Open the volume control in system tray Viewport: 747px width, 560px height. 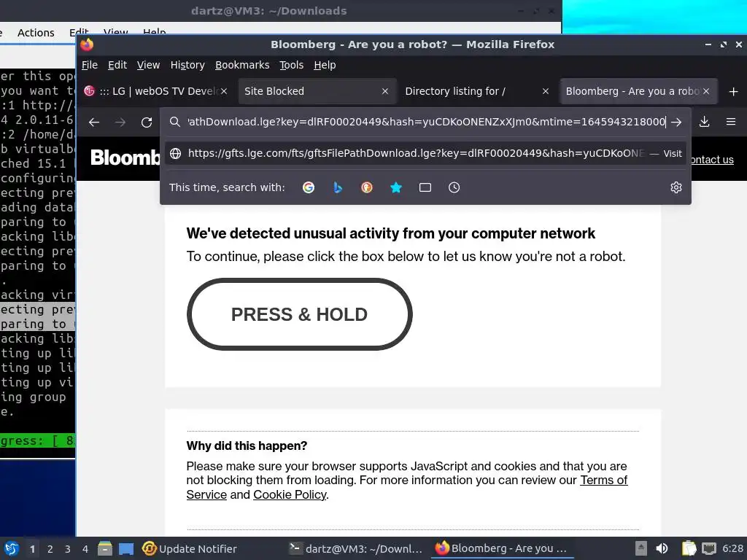[x=662, y=548]
